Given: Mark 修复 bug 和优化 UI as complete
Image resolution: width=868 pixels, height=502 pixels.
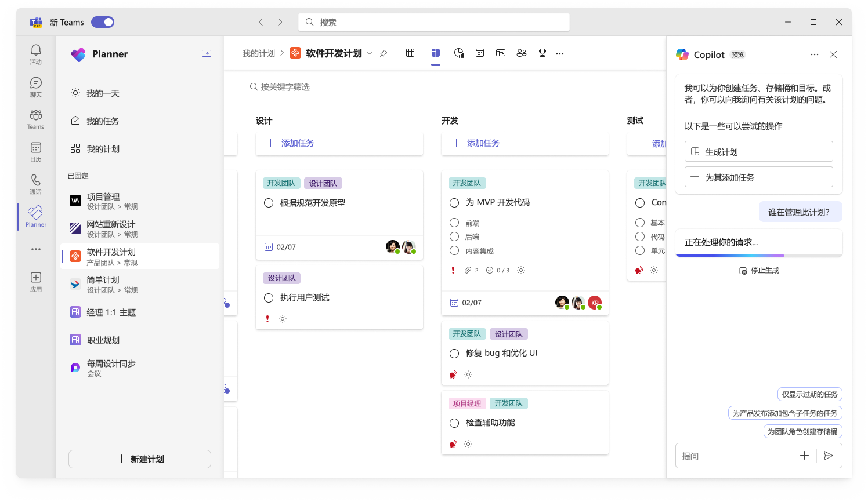Looking at the screenshot, I should (454, 354).
